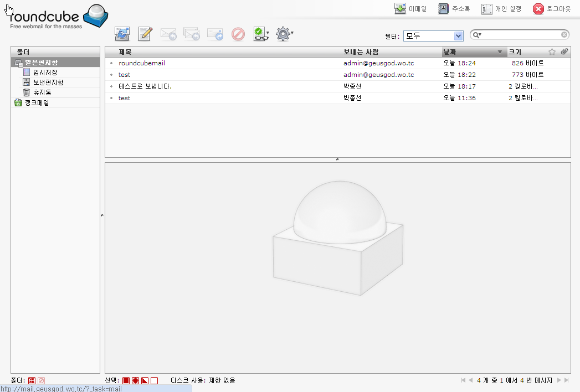This screenshot has height=392, width=580.
Task: Click the date 오늘 18:24
Action: point(459,63)
